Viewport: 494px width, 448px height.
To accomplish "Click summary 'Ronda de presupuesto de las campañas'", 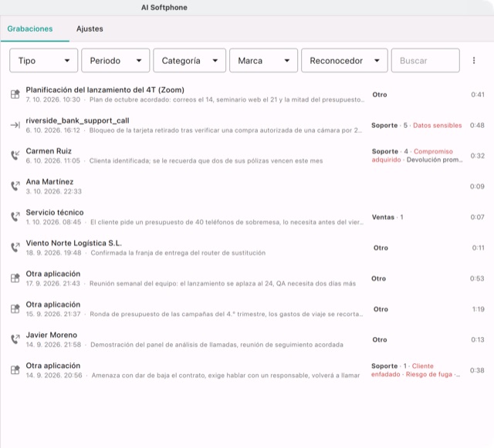I will click(226, 314).
